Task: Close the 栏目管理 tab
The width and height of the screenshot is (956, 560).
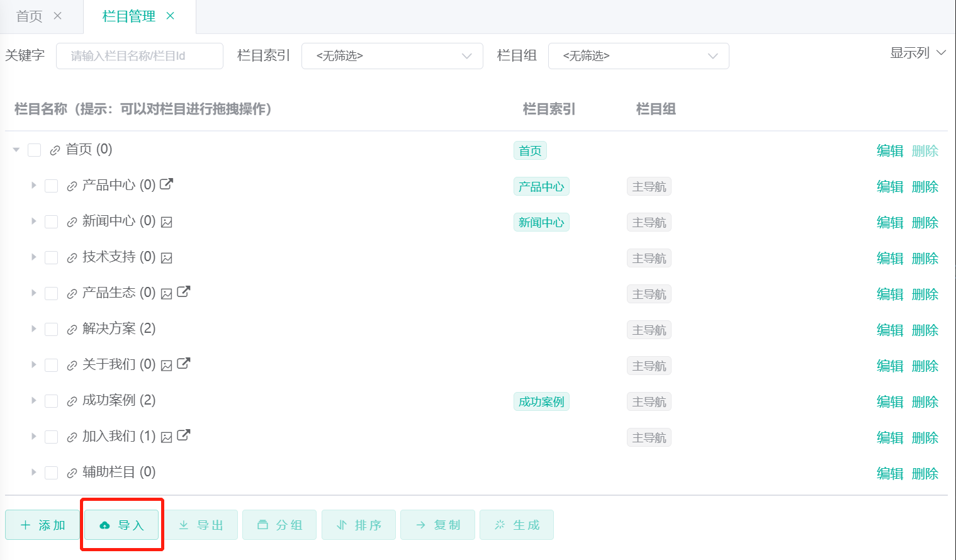Action: 170,16
